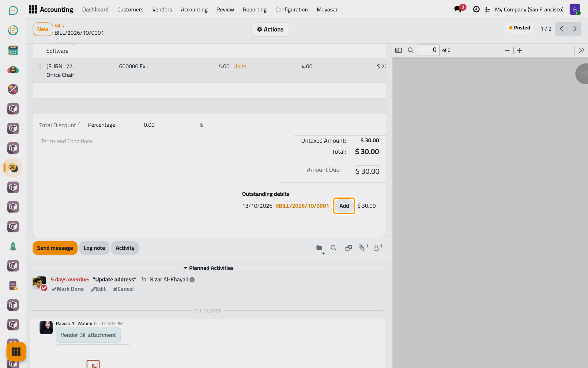Screen dimensions: 588x368
Task: Click the orange floating apps grid button
Action: tap(16, 351)
